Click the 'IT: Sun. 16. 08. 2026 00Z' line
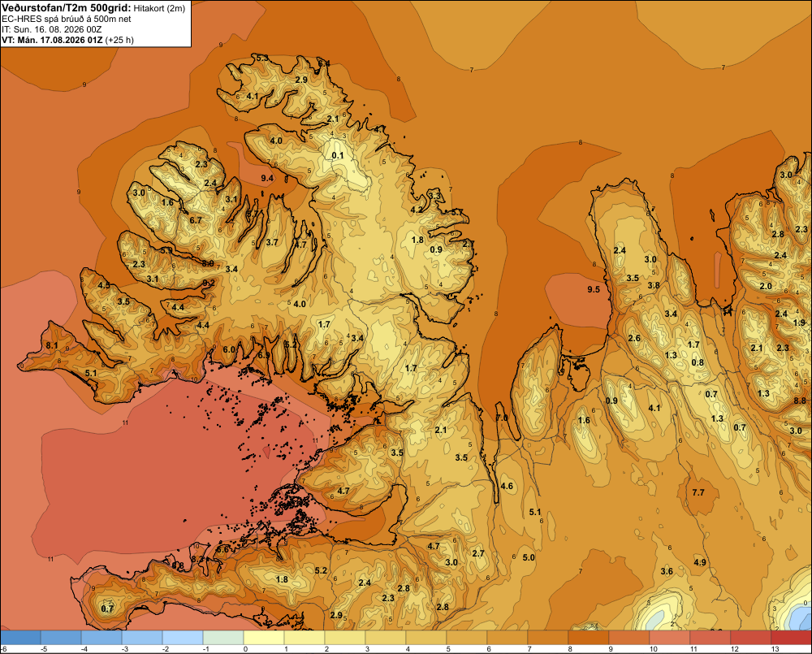The width and height of the screenshot is (812, 654). tap(52, 29)
